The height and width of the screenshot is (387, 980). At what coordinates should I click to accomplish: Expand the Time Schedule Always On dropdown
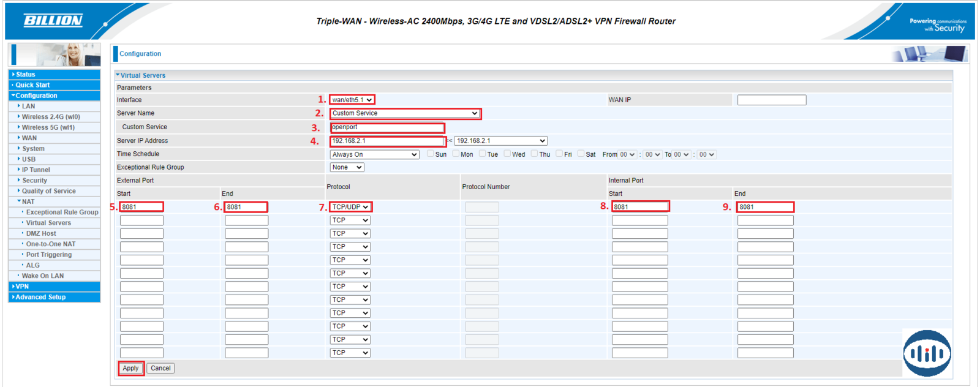[x=374, y=154]
